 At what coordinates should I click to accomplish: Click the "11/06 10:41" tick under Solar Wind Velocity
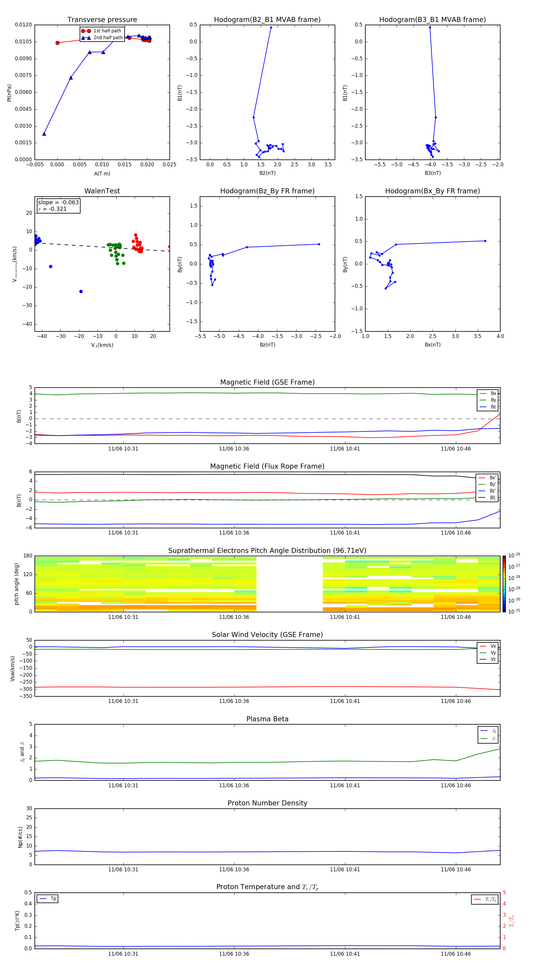[x=344, y=701]
